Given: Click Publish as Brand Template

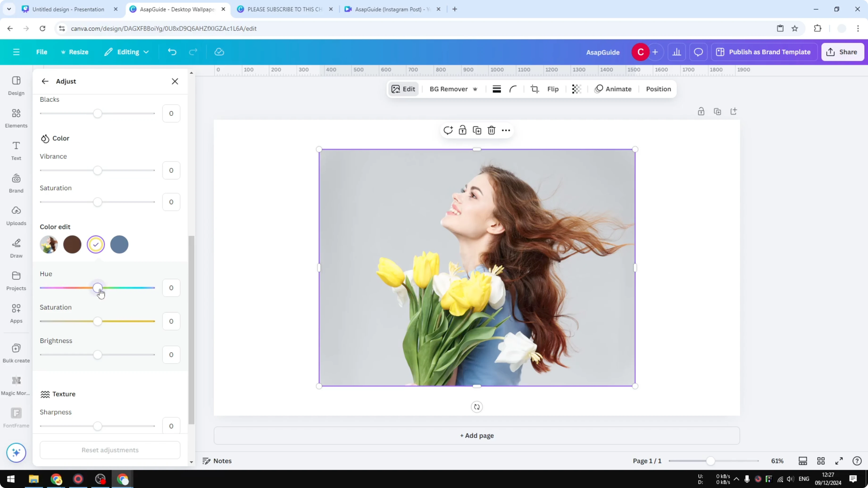Looking at the screenshot, I should pyautogui.click(x=764, y=52).
